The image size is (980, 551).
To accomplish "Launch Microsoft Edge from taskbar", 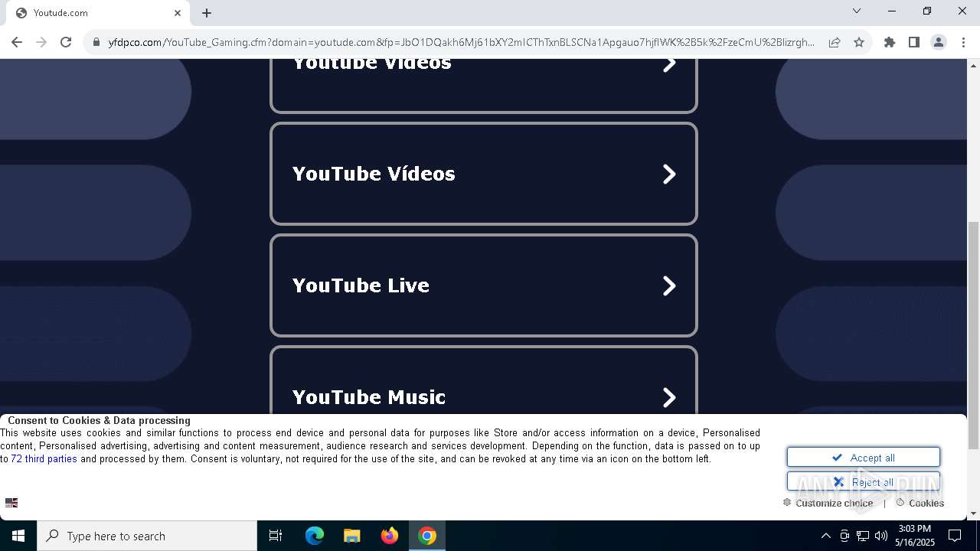I will click(315, 536).
